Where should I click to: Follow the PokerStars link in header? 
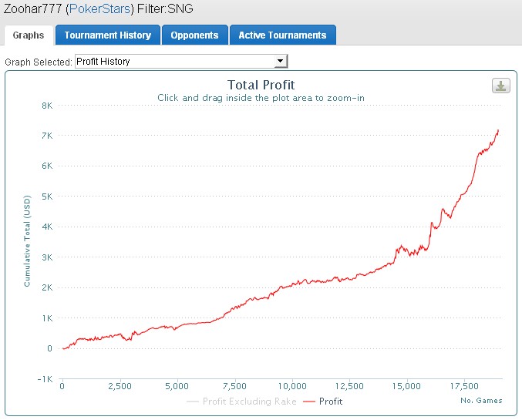coord(99,8)
